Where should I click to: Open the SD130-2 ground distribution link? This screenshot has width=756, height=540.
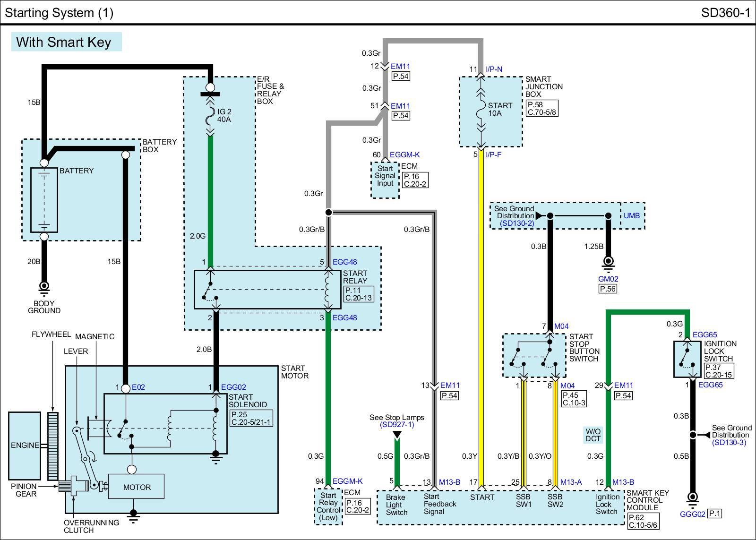(516, 223)
